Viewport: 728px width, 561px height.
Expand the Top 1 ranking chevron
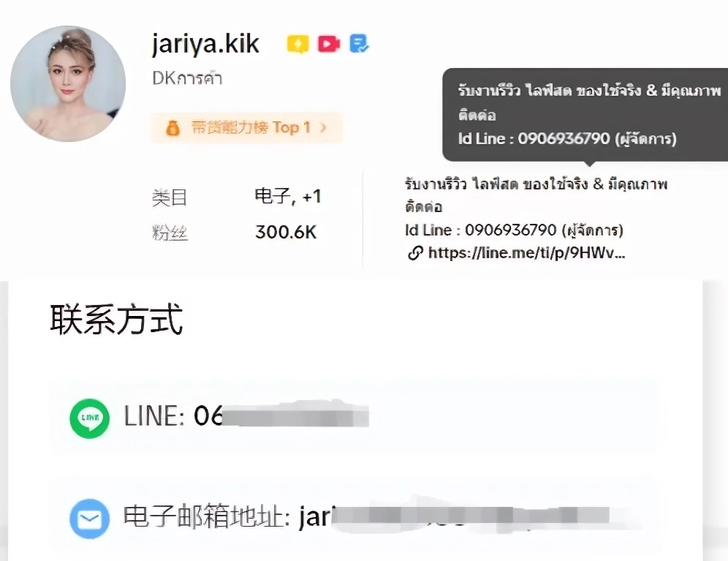tap(324, 127)
